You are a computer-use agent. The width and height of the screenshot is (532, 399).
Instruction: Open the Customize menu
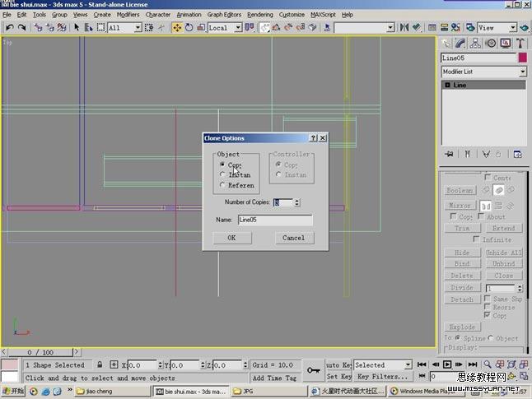292,15
